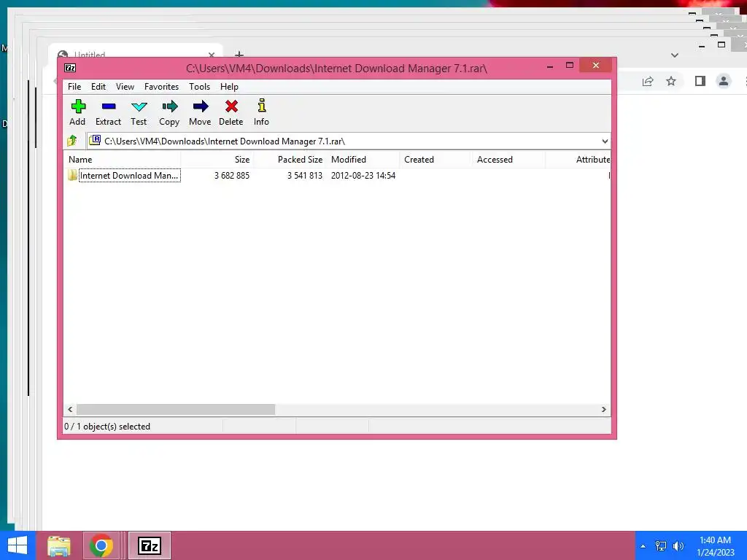Sort by Attributes column header
Image resolution: width=747 pixels, height=560 pixels.
[578, 160]
